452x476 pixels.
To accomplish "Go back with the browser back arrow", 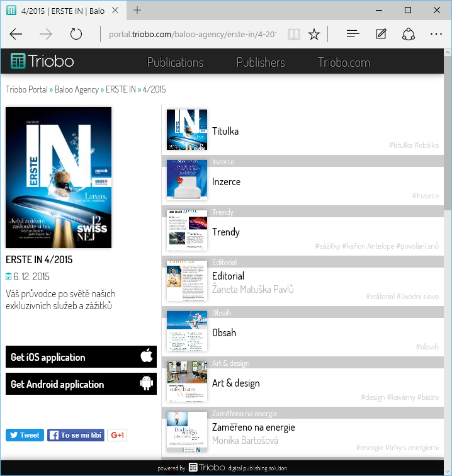I will pos(16,34).
